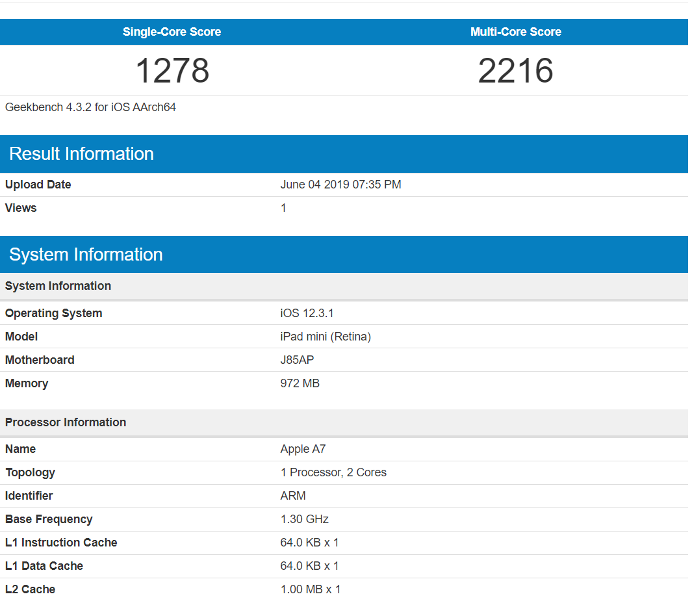Select the 1.30 GHz value

tap(305, 519)
